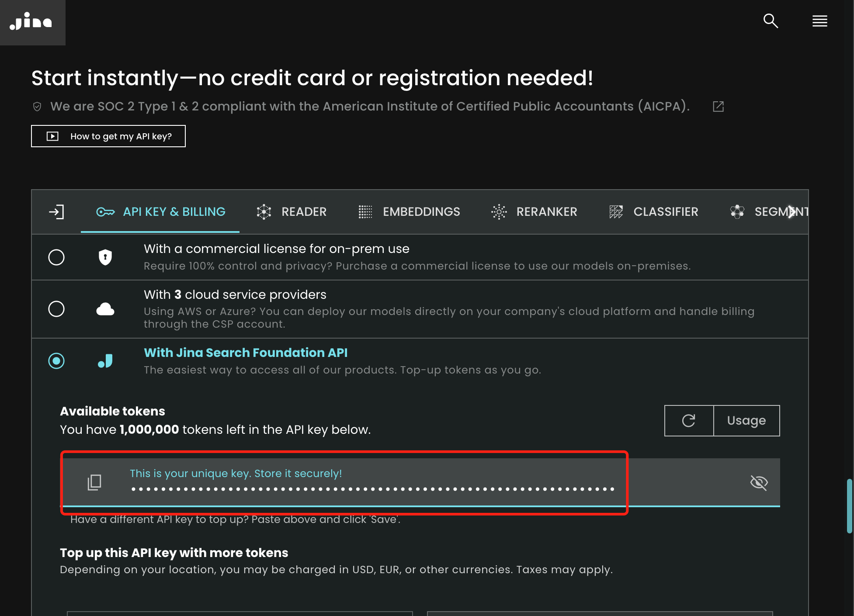Click the How to get my API key button
854x616 pixels.
[x=108, y=136]
